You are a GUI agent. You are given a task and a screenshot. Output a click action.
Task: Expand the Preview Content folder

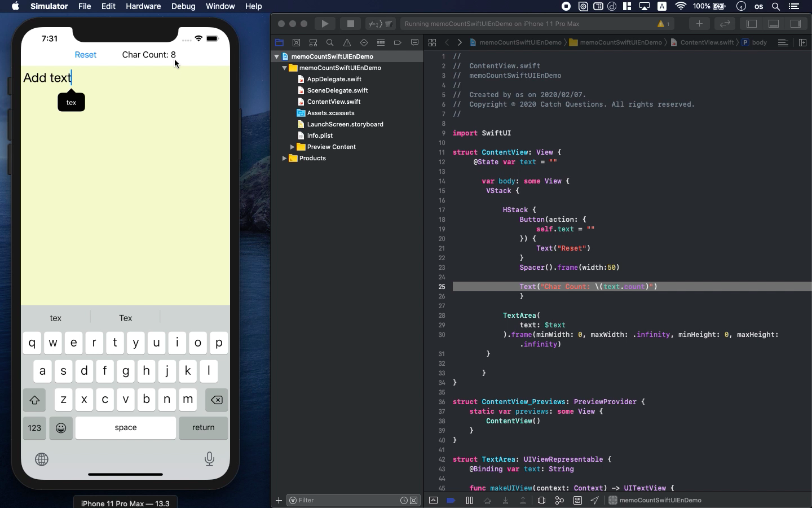pyautogui.click(x=292, y=147)
